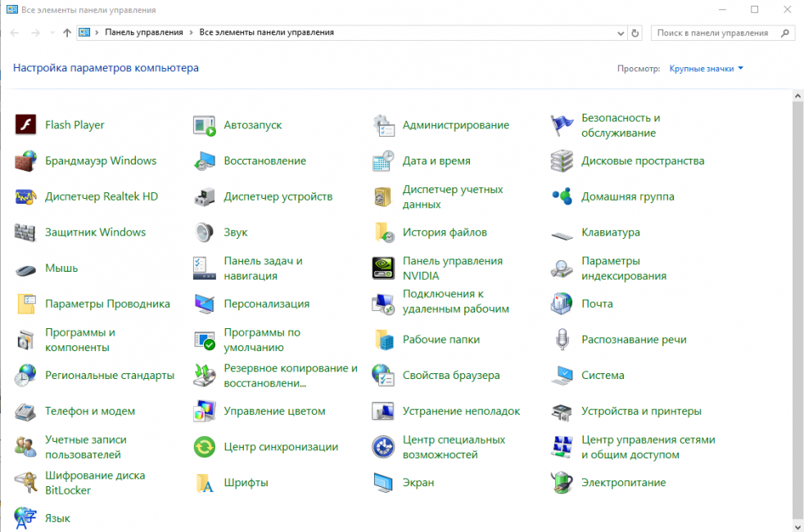Open the Устранение неполадок icon

(x=383, y=411)
